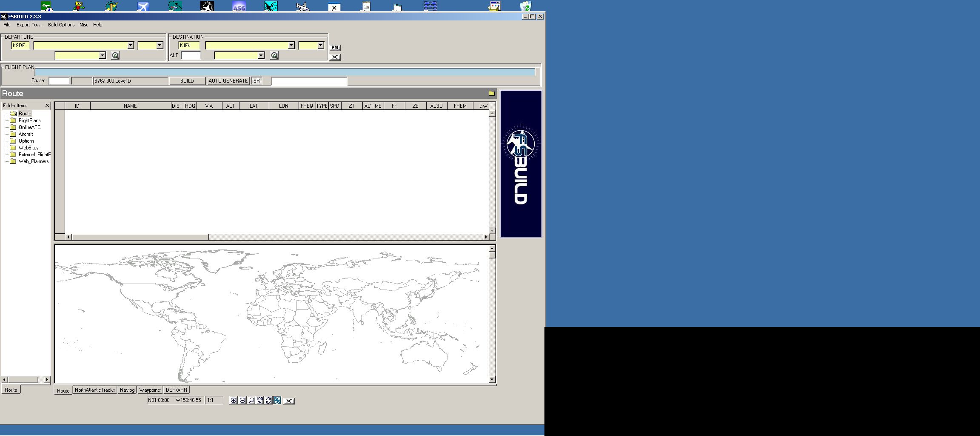Click the black refresh arrows map icon

click(x=268, y=400)
